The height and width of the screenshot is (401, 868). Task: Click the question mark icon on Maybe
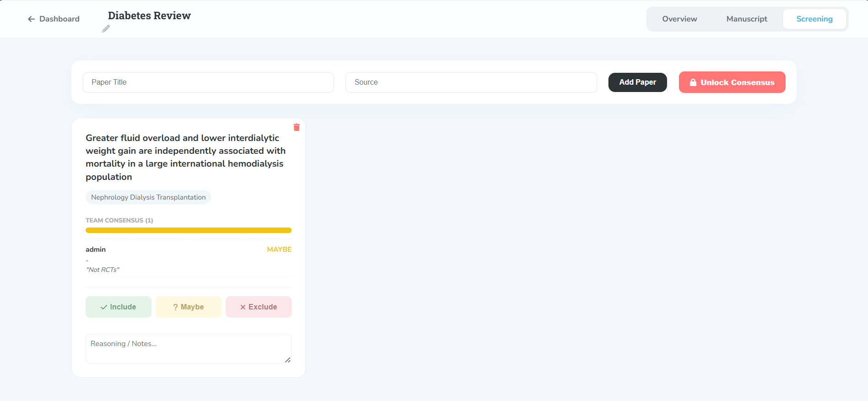(x=175, y=307)
